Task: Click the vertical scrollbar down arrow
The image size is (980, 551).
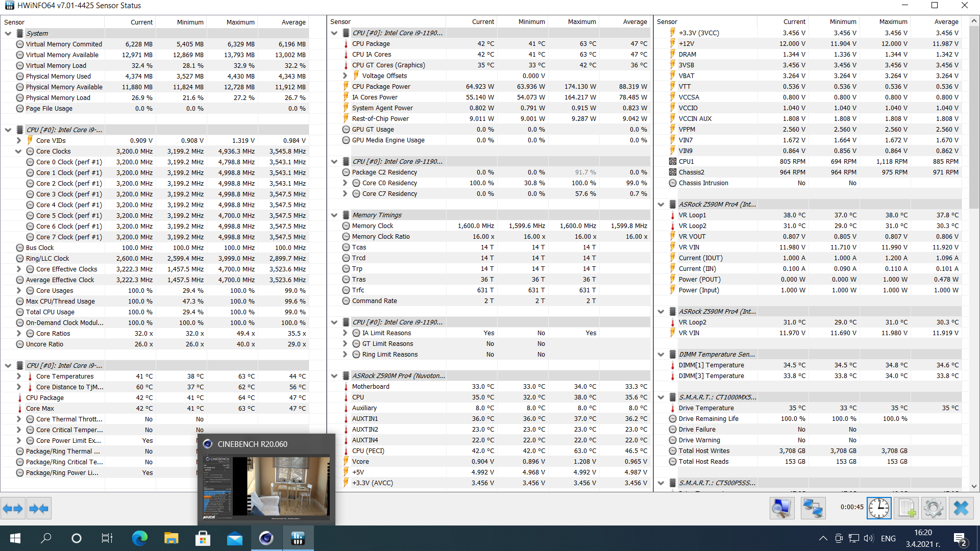Action: point(974,486)
